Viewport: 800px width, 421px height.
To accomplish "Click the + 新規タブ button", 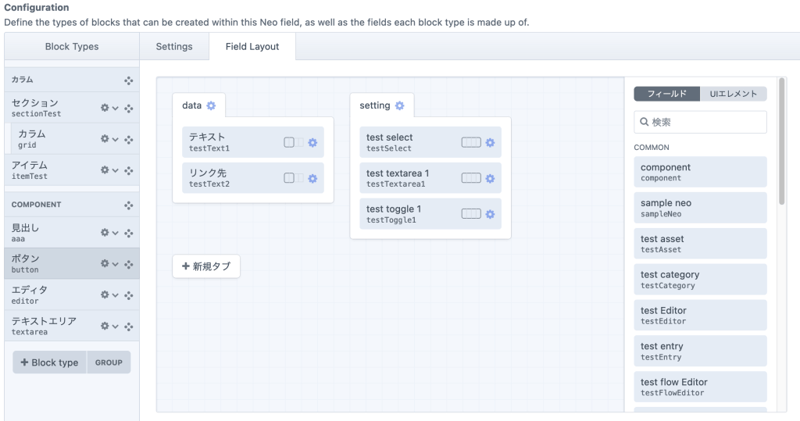I will [x=206, y=267].
